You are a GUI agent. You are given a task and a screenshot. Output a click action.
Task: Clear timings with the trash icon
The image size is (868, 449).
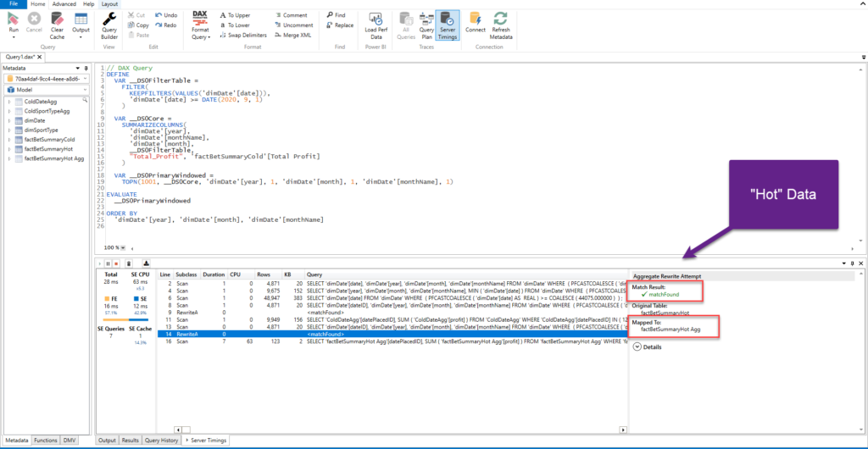pos(129,263)
